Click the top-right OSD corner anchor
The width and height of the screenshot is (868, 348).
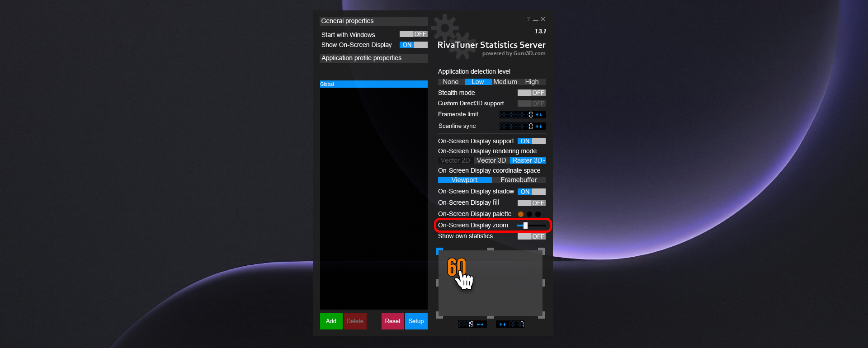(x=542, y=251)
